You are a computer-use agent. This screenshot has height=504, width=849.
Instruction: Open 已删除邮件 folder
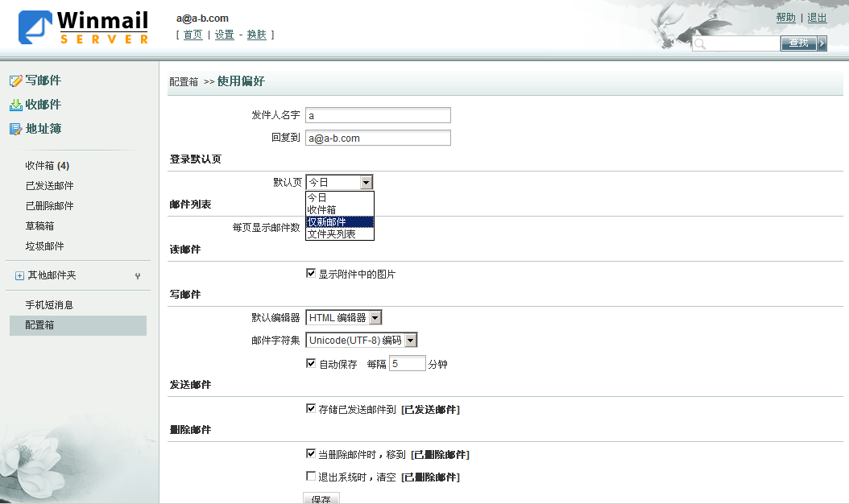coord(49,206)
